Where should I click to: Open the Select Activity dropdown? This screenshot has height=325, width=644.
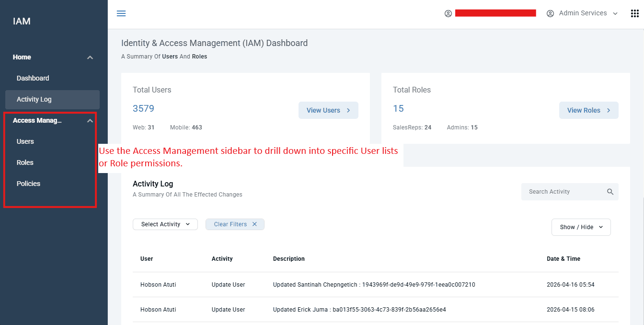(x=165, y=224)
